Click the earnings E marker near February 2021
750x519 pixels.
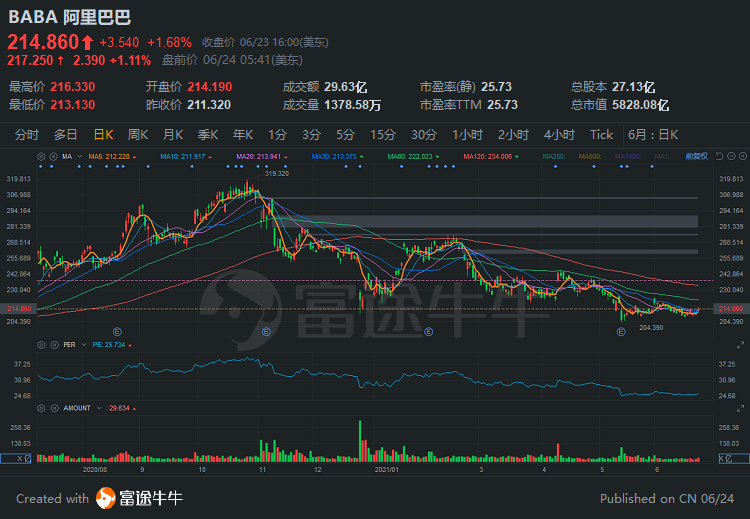click(429, 331)
